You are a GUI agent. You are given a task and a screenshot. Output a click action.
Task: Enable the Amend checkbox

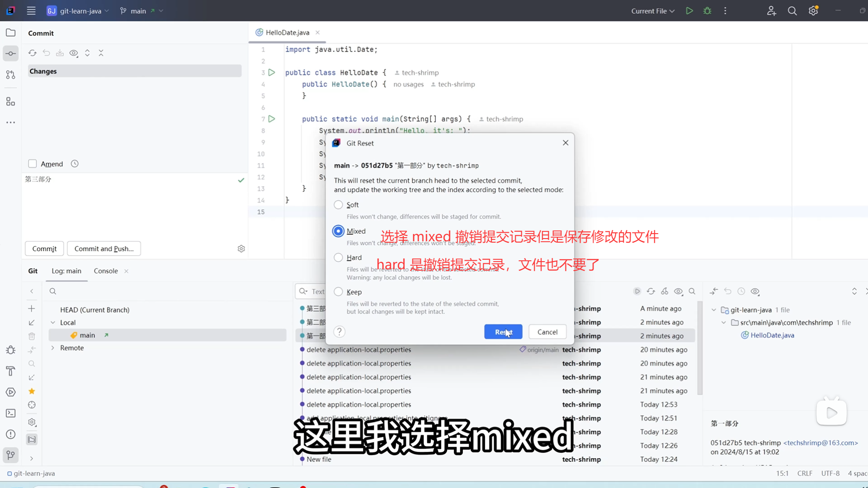pyautogui.click(x=33, y=164)
